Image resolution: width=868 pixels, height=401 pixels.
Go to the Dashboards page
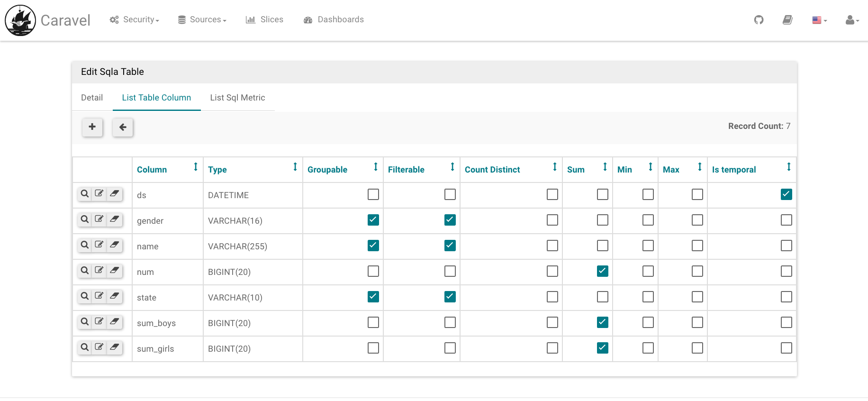(334, 20)
